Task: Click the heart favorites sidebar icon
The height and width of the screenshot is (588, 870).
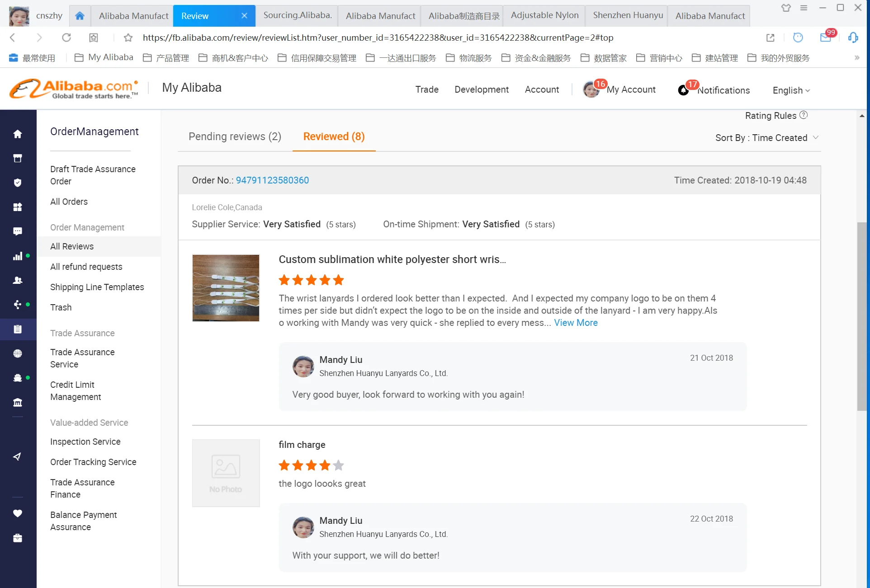Action: coord(18,513)
